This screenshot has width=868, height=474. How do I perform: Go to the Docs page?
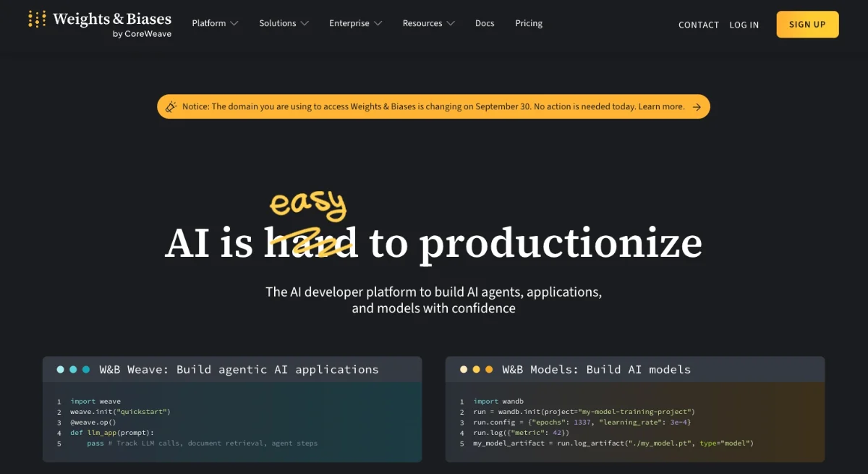pos(485,23)
